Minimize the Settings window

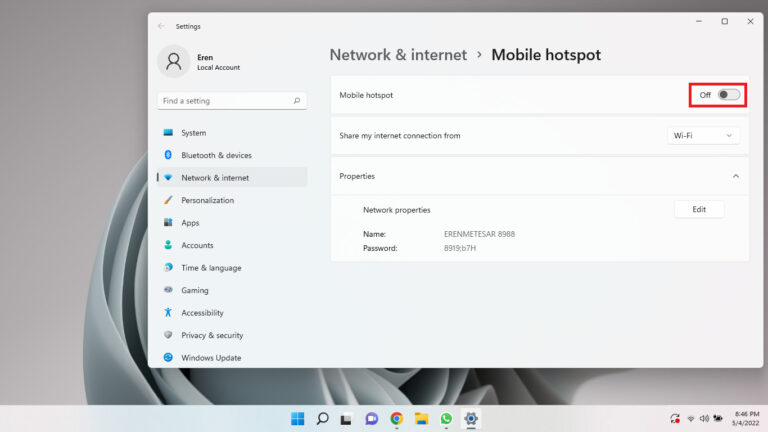[x=699, y=22]
